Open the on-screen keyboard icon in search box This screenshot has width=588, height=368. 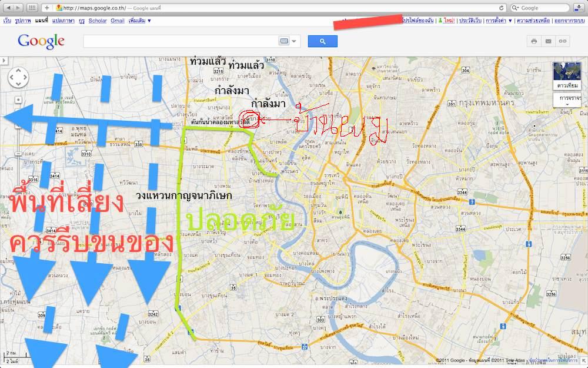pos(284,41)
